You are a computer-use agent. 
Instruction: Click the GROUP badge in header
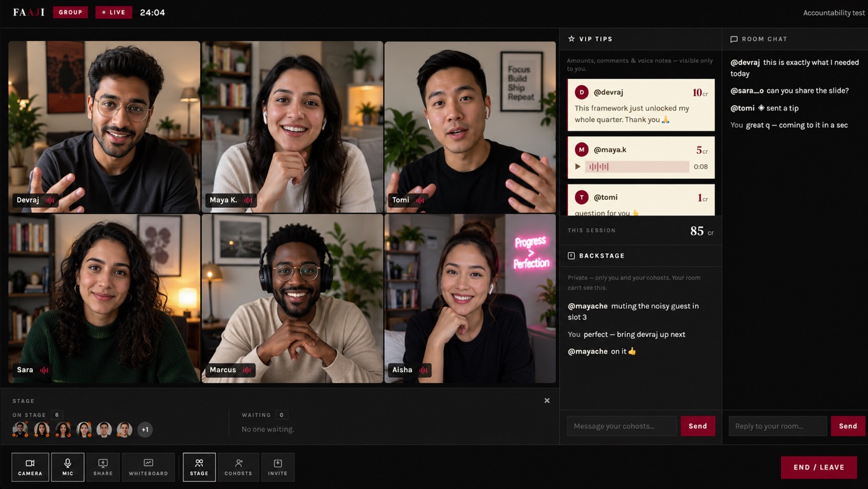click(70, 12)
